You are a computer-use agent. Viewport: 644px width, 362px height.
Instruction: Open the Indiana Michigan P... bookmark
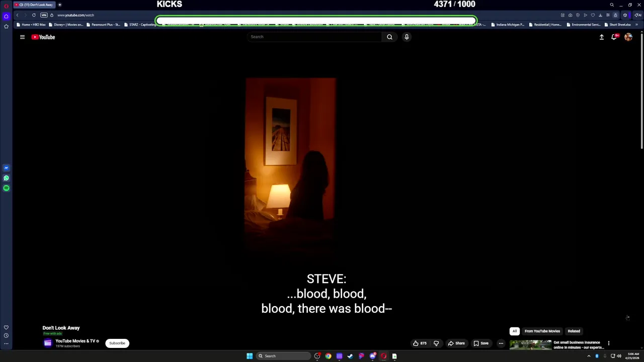click(x=508, y=25)
